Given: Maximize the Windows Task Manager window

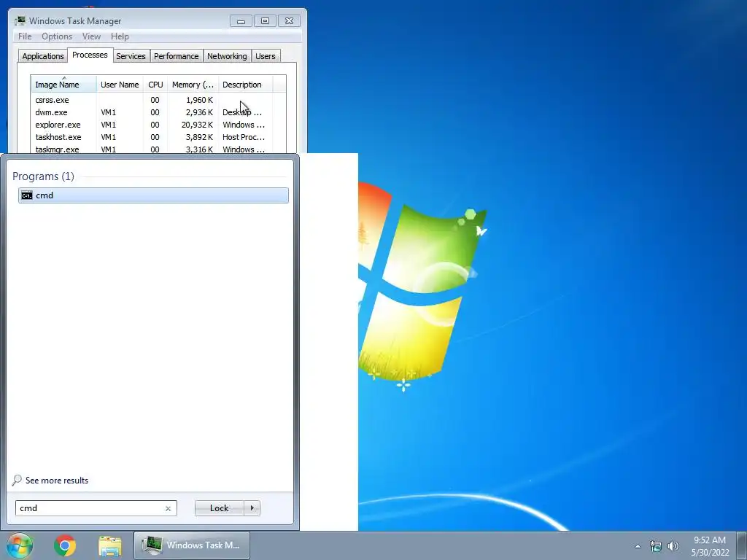Looking at the screenshot, I should tap(265, 21).
